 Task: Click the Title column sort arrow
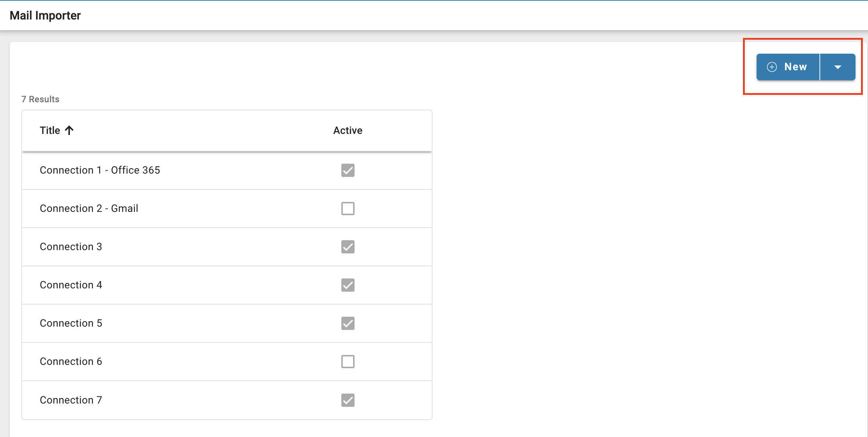70,130
